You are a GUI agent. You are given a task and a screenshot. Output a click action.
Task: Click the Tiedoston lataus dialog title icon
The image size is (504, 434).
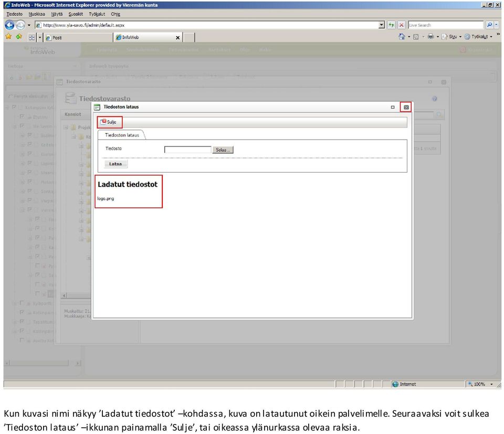point(97,107)
